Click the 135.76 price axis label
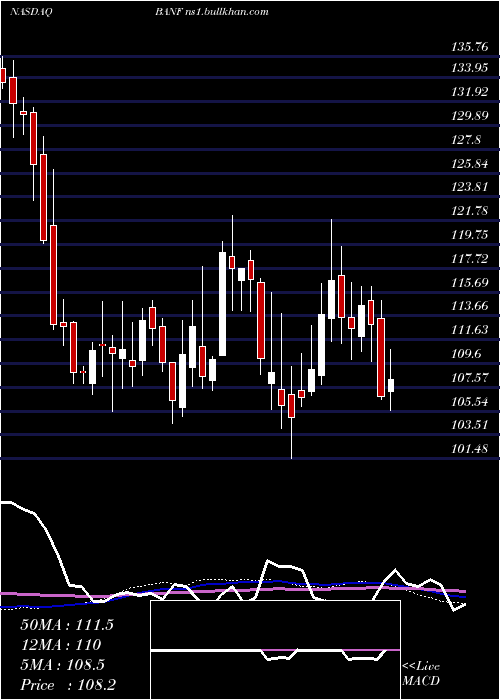Screen dimensions: 500x700 point(469,46)
